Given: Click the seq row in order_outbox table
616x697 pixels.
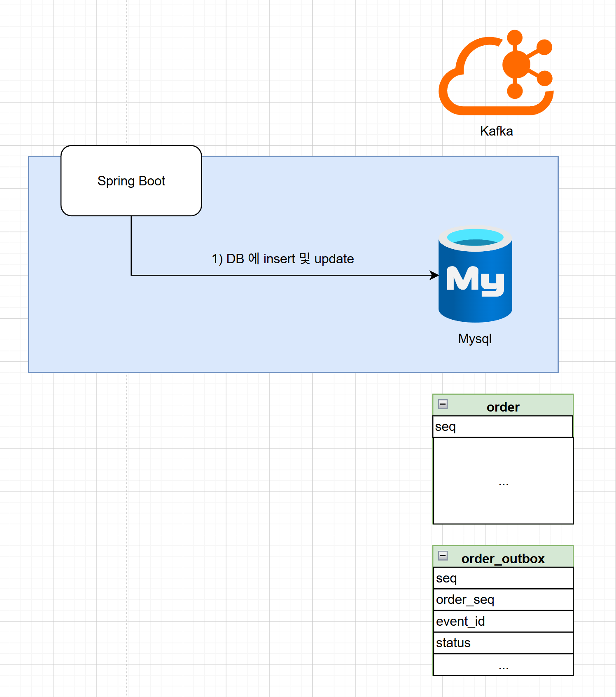Looking at the screenshot, I should [x=503, y=578].
